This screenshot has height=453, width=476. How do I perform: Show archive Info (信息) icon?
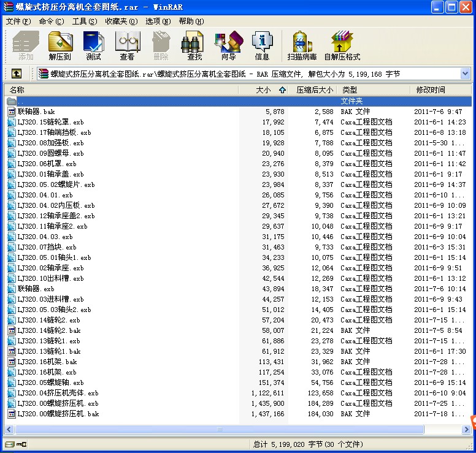tap(262, 46)
